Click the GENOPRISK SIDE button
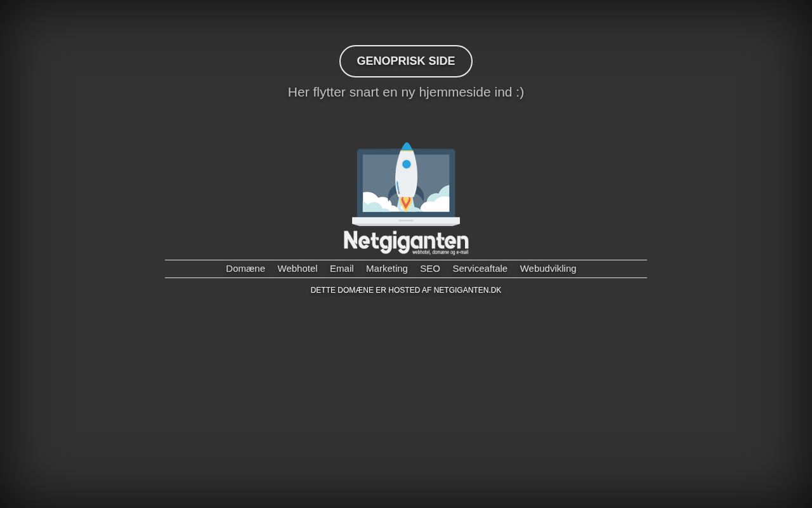 406,61
